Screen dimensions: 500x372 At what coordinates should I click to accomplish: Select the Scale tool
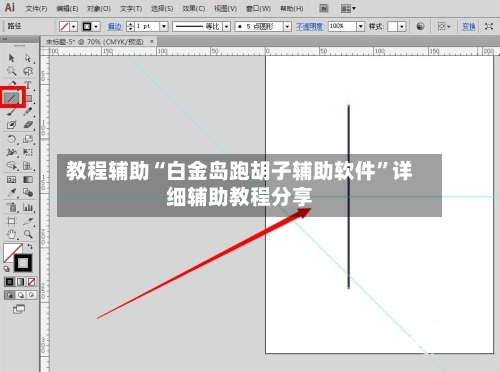point(28,139)
